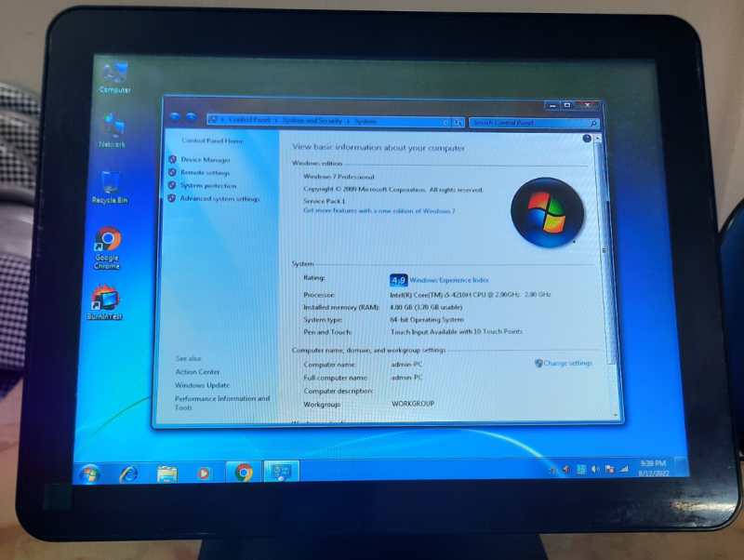Open the System protection link
The height and width of the screenshot is (560, 744).
click(x=207, y=185)
